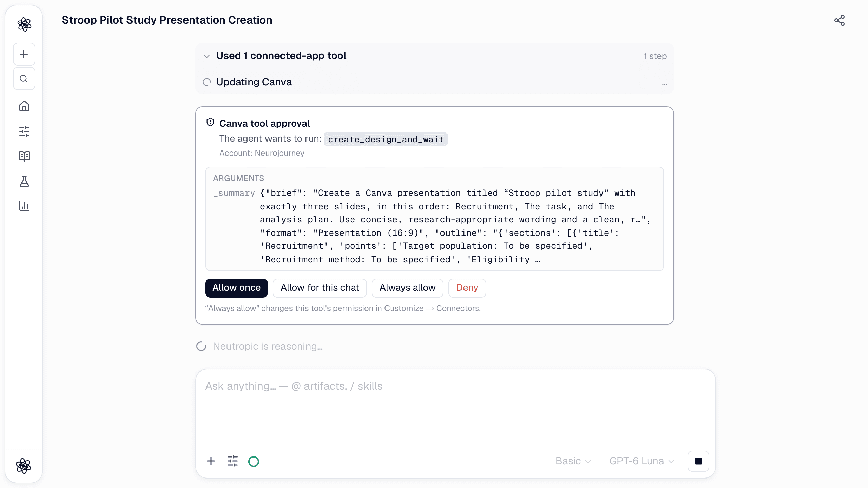Open the book library icon in sidebar
This screenshot has height=488, width=868.
(x=24, y=156)
